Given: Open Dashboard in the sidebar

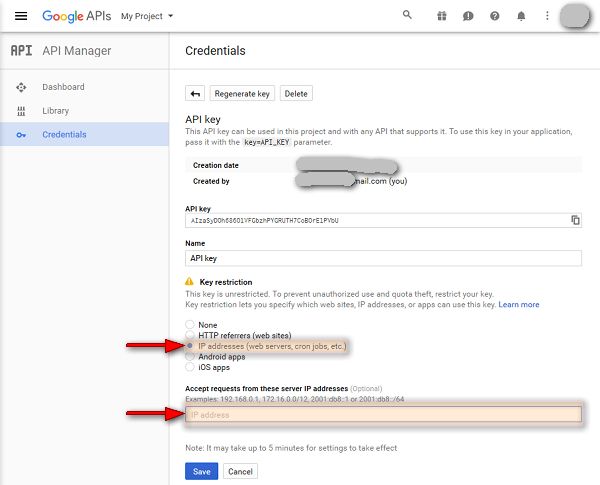Looking at the screenshot, I should [x=63, y=87].
